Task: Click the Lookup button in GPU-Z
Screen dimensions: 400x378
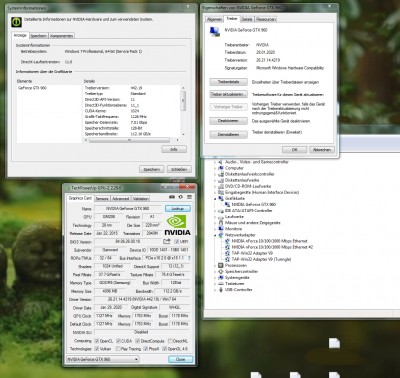Action: coord(178,208)
